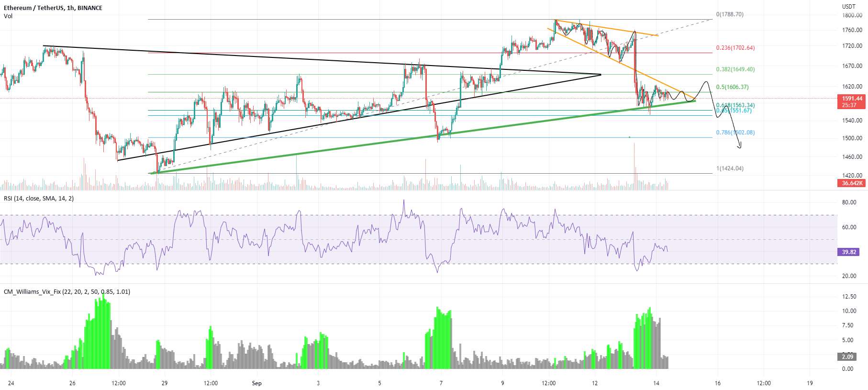The height and width of the screenshot is (390, 868).
Task: Click the 1800.00 price axis label
Action: click(x=852, y=15)
